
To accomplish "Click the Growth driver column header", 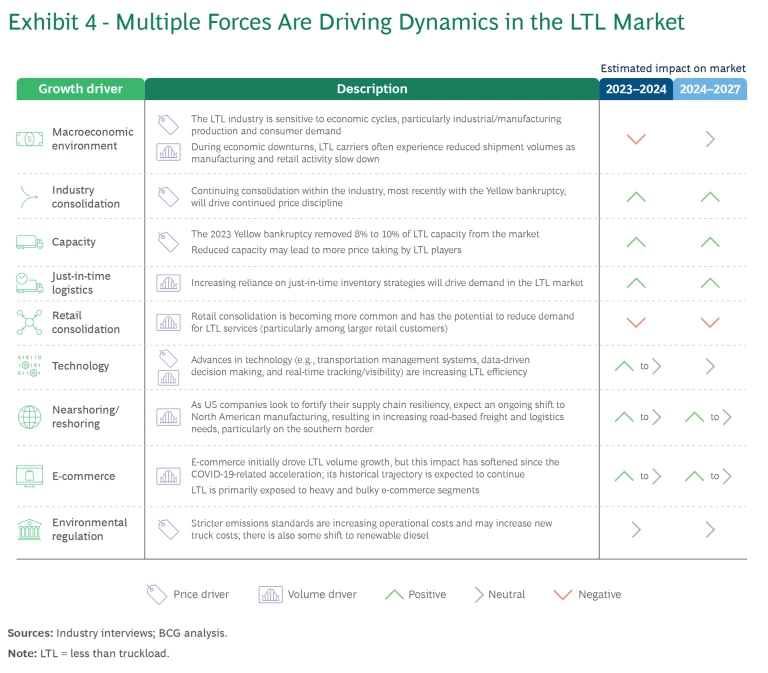I will point(80,89).
